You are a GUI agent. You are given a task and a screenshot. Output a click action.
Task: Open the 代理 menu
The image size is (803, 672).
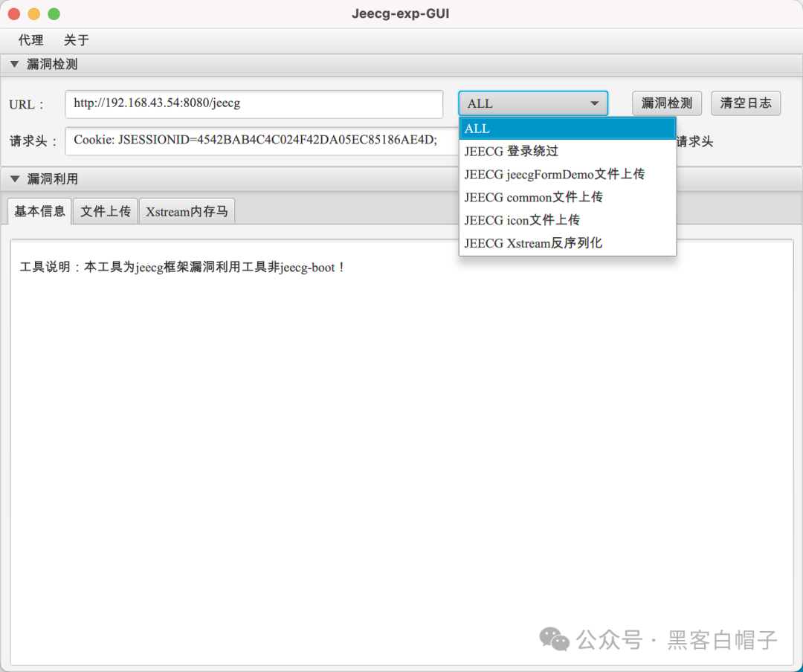[x=30, y=40]
